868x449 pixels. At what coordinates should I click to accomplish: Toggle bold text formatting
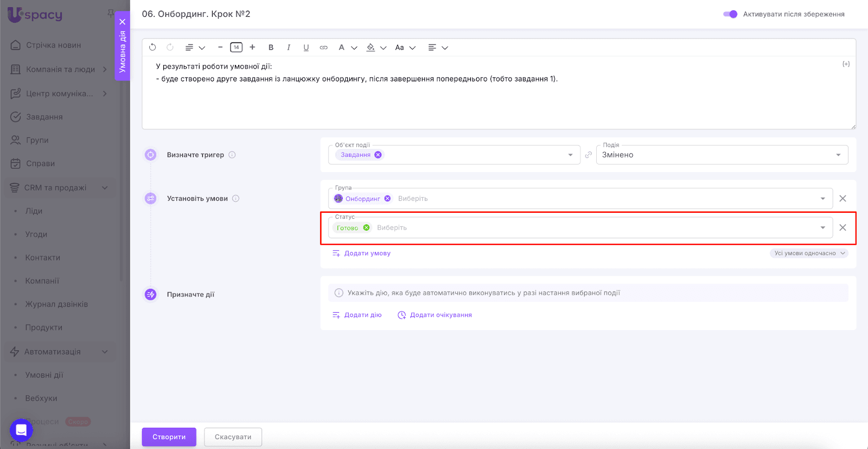(x=271, y=47)
